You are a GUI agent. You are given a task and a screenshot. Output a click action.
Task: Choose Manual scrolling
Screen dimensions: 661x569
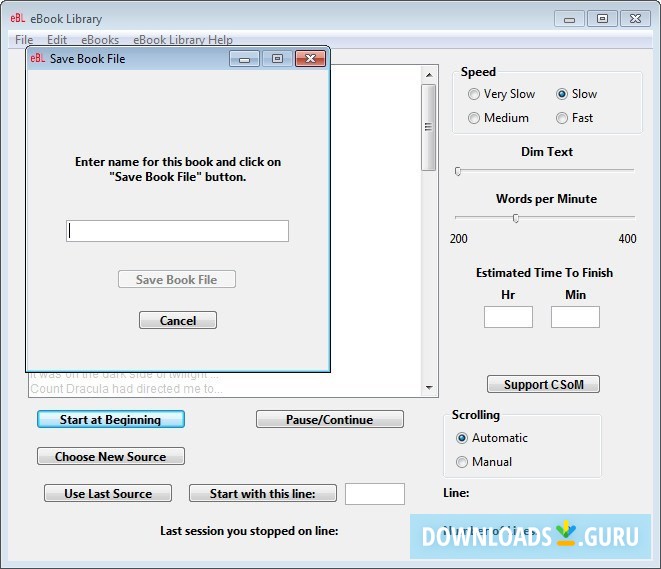tap(484, 462)
